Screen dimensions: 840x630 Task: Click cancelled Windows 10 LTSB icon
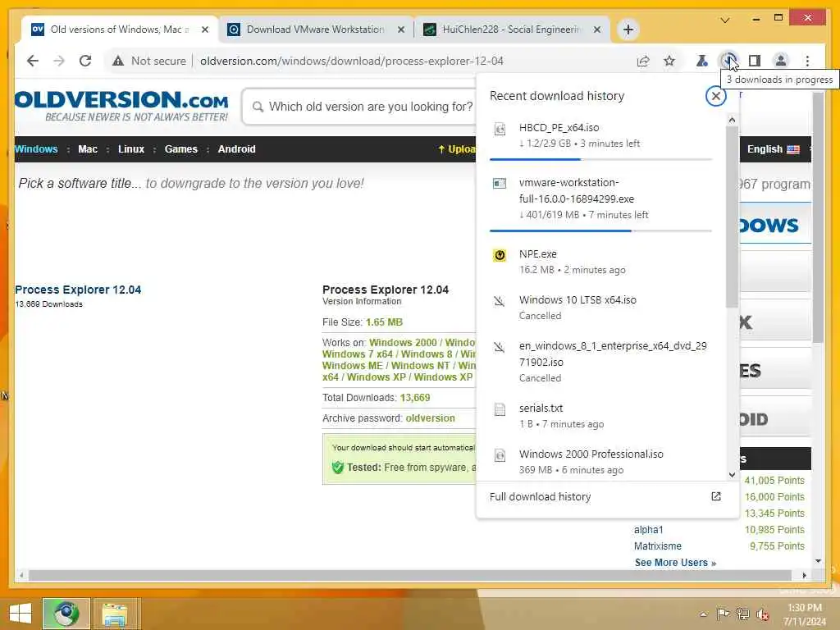coord(500,301)
